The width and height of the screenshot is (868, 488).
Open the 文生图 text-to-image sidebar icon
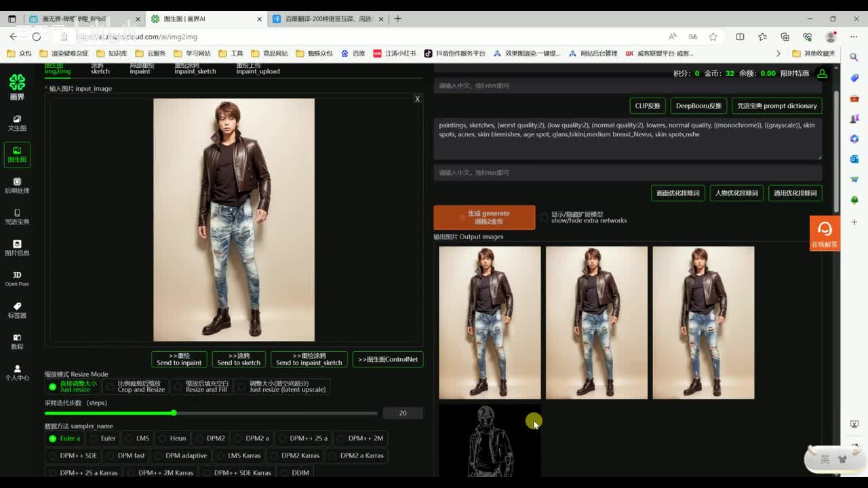click(x=17, y=123)
